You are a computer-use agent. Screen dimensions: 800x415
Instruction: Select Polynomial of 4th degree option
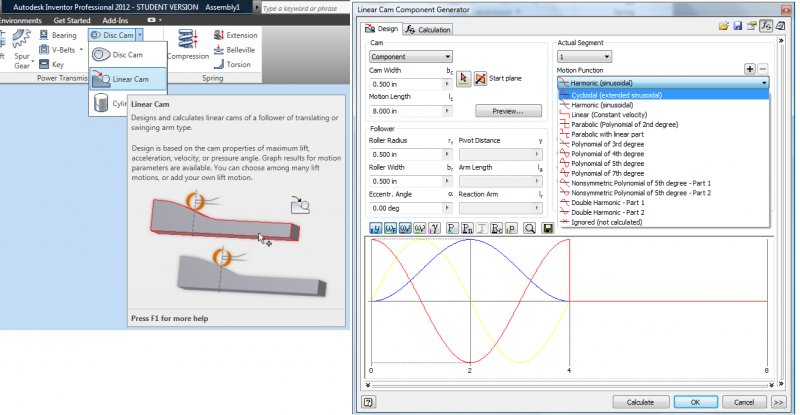click(x=663, y=154)
